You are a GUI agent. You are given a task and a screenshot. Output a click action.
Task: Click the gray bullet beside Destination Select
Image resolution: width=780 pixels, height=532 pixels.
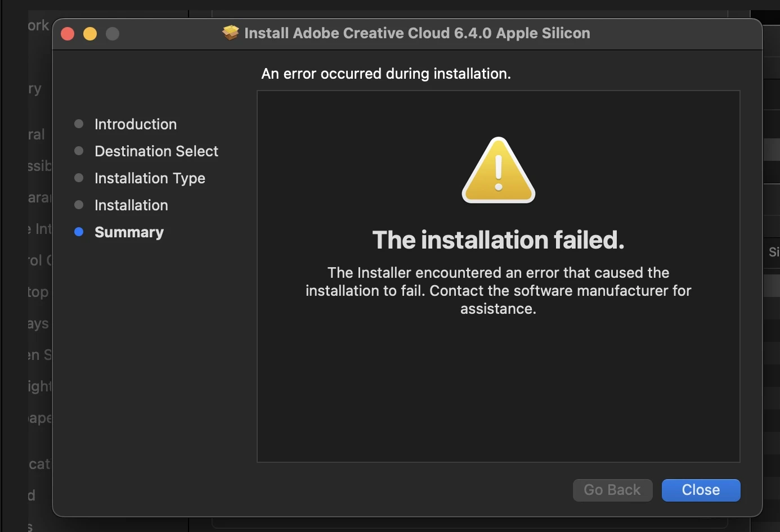tap(79, 151)
